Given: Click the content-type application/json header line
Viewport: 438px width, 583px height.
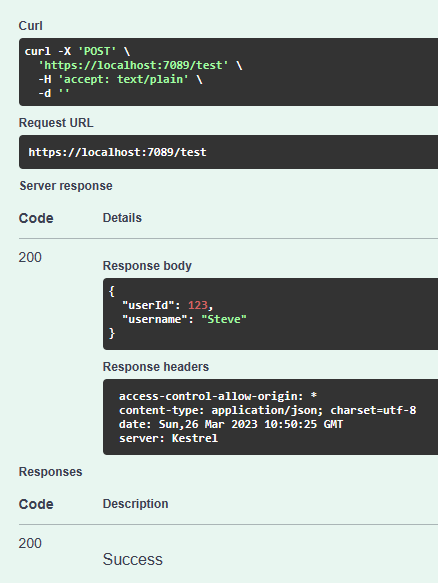Looking at the screenshot, I should (268, 410).
